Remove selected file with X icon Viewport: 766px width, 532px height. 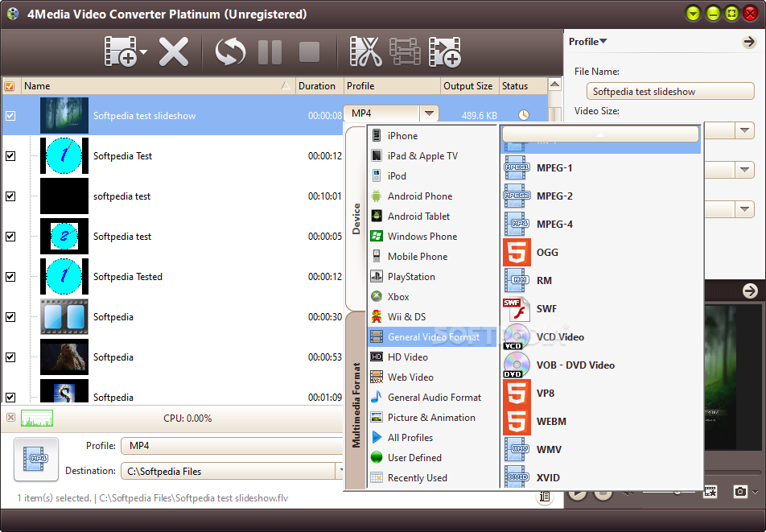(174, 52)
